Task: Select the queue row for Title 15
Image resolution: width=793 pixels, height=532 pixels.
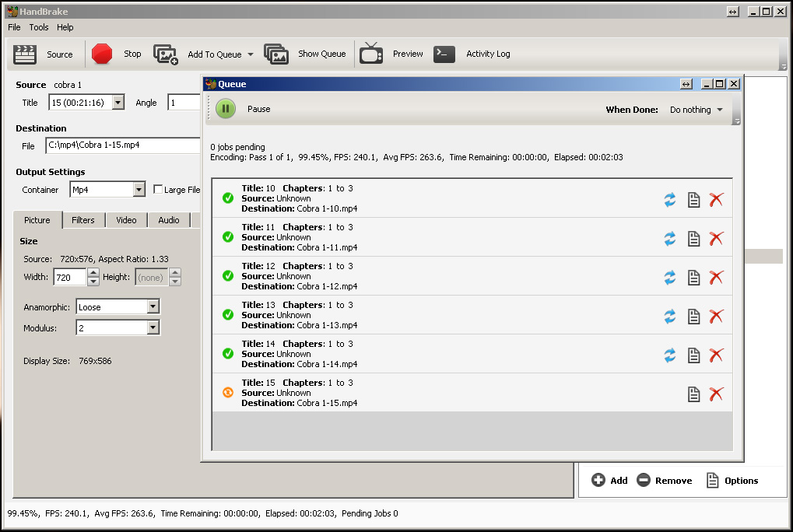Action: [x=472, y=393]
